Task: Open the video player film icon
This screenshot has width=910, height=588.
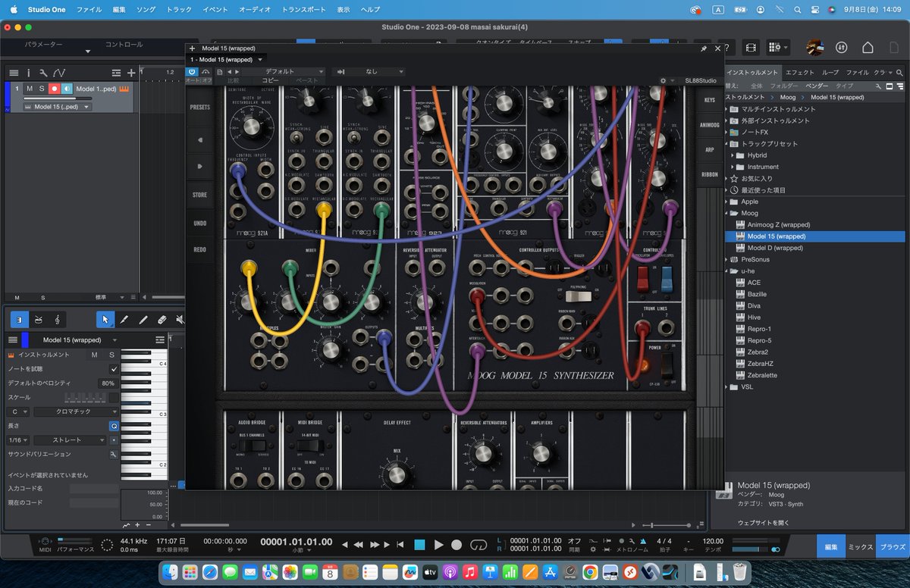Action: point(751,47)
